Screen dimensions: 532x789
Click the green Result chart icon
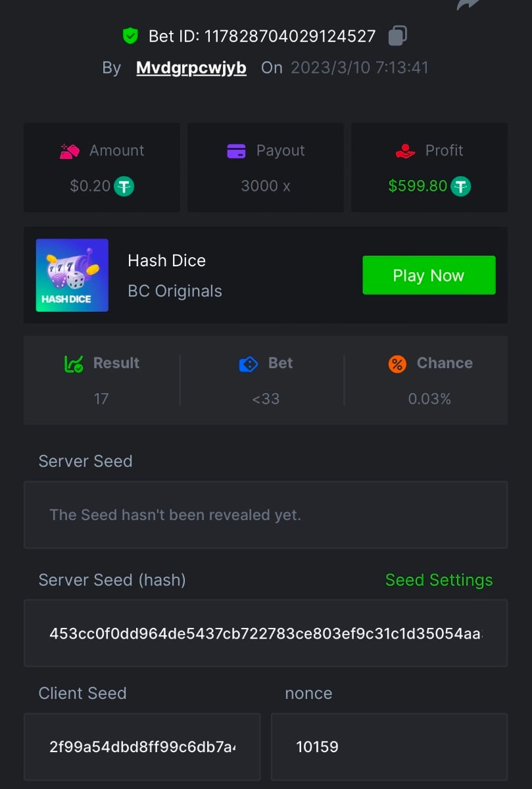click(x=73, y=364)
